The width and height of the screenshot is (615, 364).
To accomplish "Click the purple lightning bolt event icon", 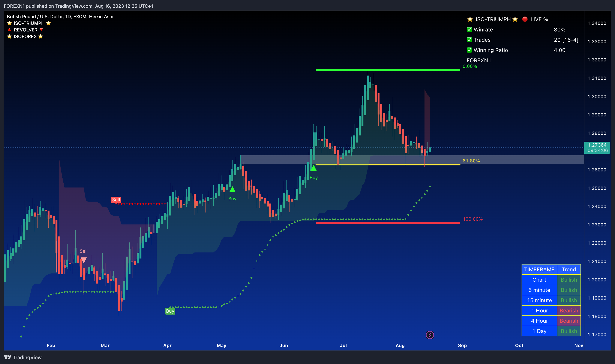I will coord(430,335).
